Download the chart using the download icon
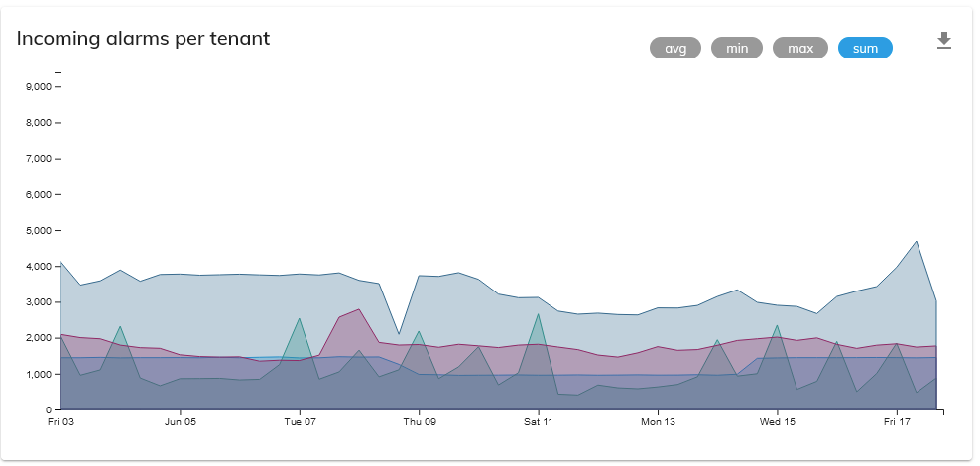 943,40
